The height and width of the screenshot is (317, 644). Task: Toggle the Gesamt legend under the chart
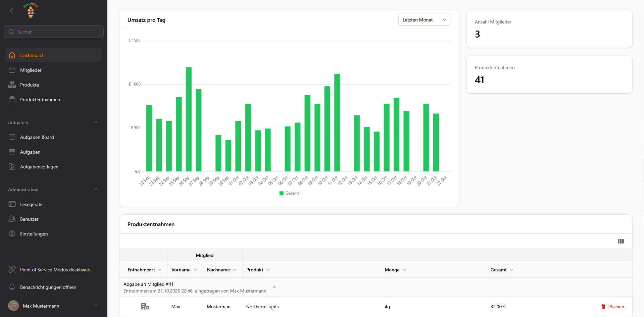(289, 193)
